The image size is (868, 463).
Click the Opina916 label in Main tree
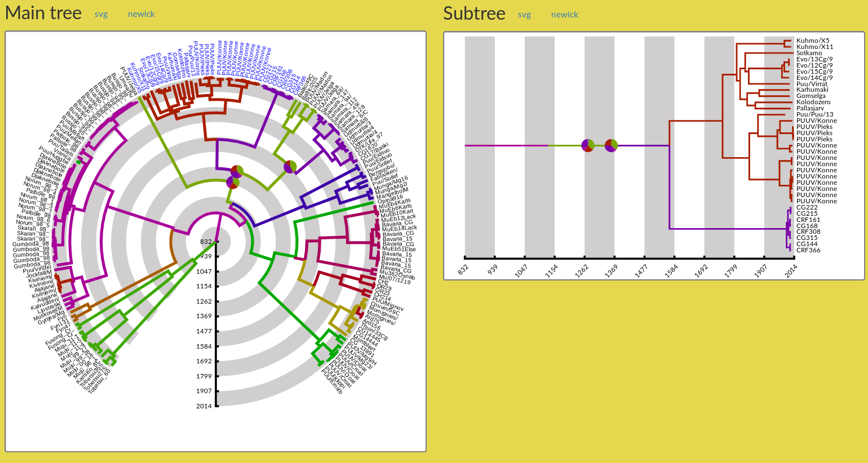point(390,199)
